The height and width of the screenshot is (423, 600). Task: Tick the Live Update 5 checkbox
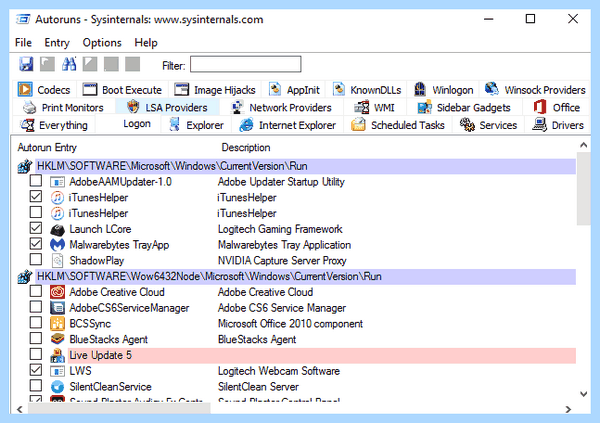tap(36, 354)
